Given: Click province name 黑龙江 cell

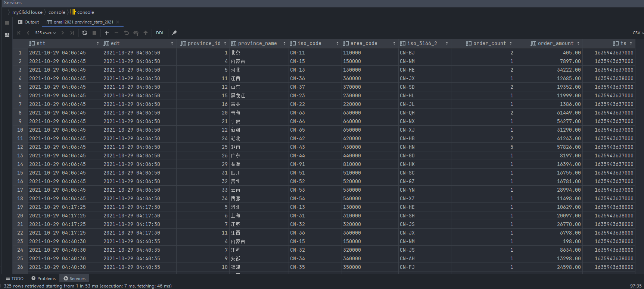Looking at the screenshot, I should 259,96.
